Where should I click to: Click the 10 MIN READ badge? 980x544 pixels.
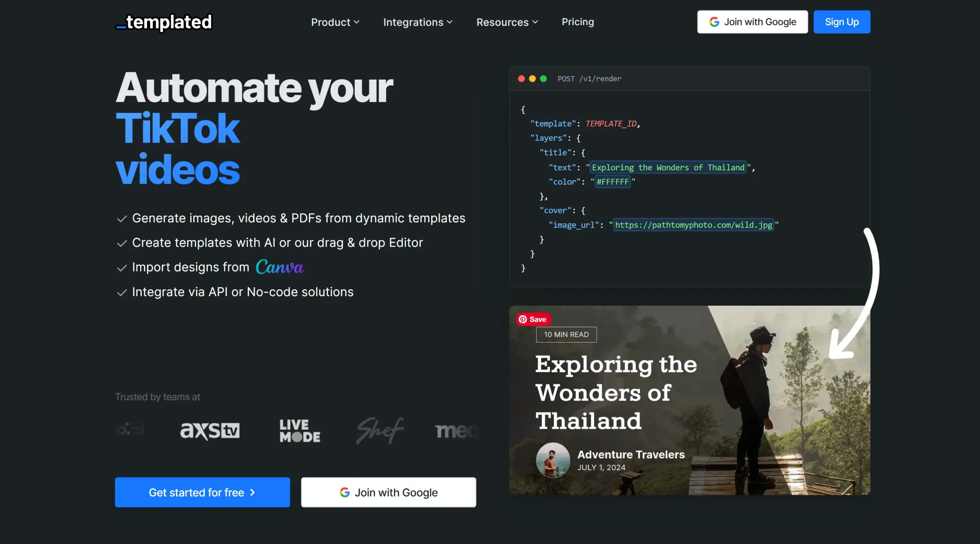566,334
